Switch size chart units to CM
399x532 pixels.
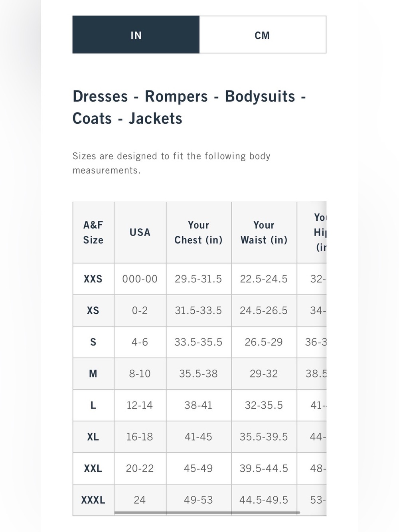coord(263,35)
